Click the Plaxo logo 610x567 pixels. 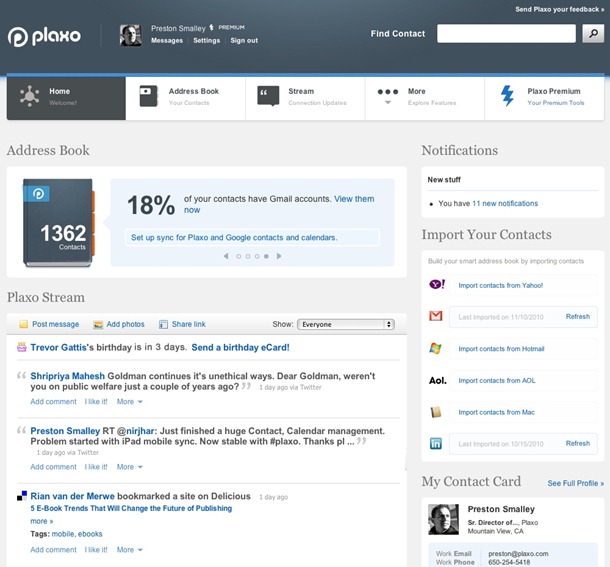44,37
